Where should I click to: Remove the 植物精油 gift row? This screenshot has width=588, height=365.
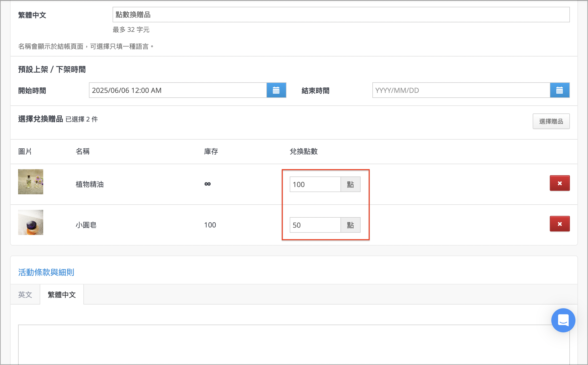560,183
